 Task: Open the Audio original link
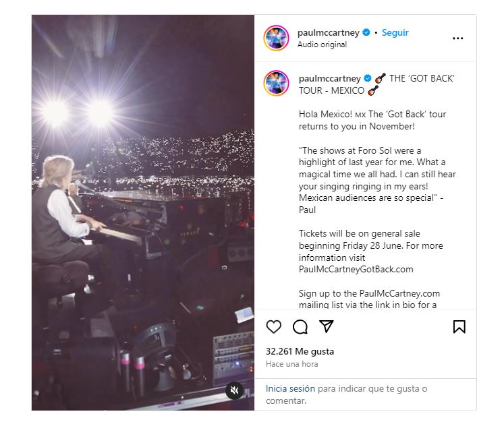click(322, 44)
